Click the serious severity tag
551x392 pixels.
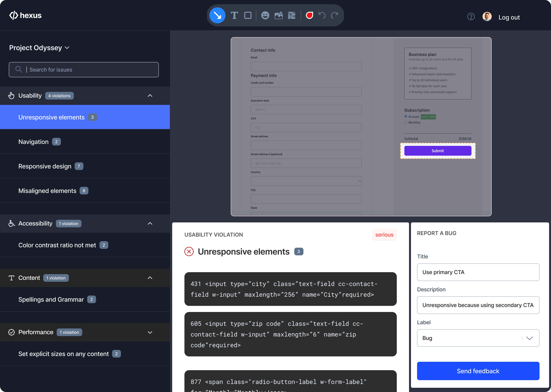(384, 235)
